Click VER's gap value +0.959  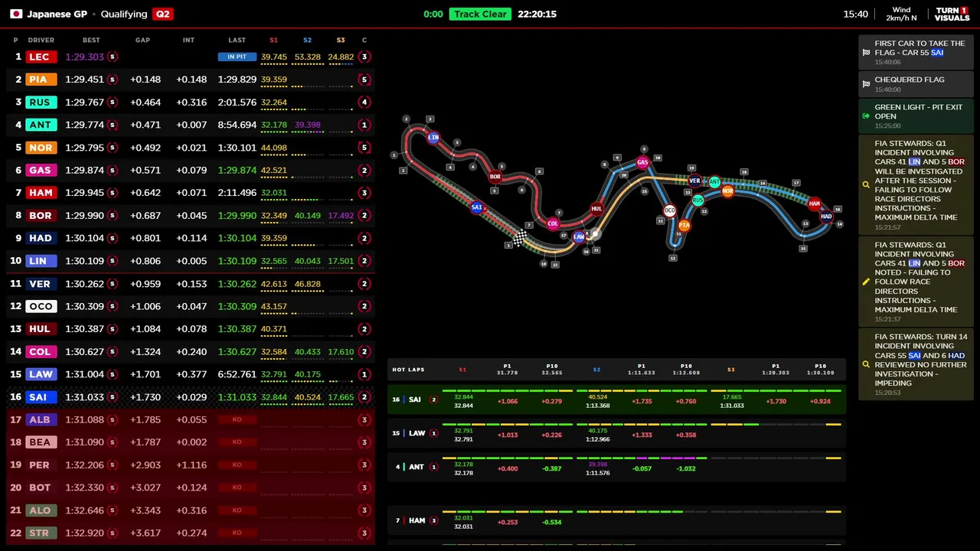[x=145, y=284]
